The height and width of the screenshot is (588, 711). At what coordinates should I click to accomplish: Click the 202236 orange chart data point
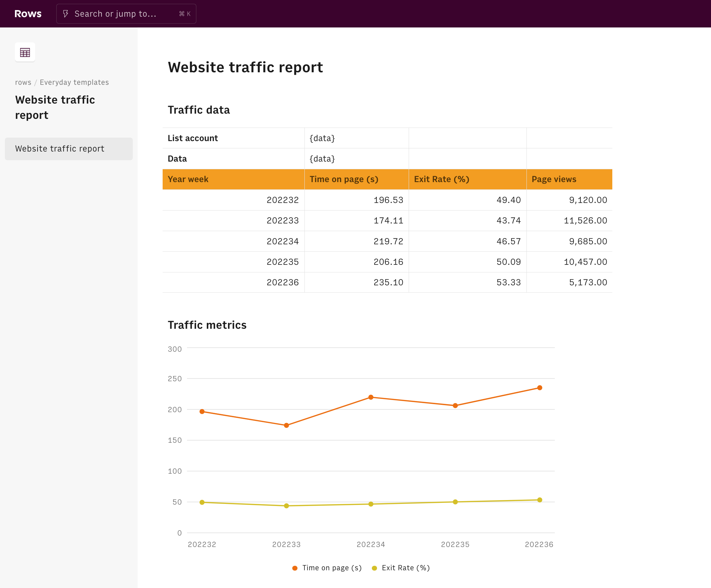coord(539,388)
